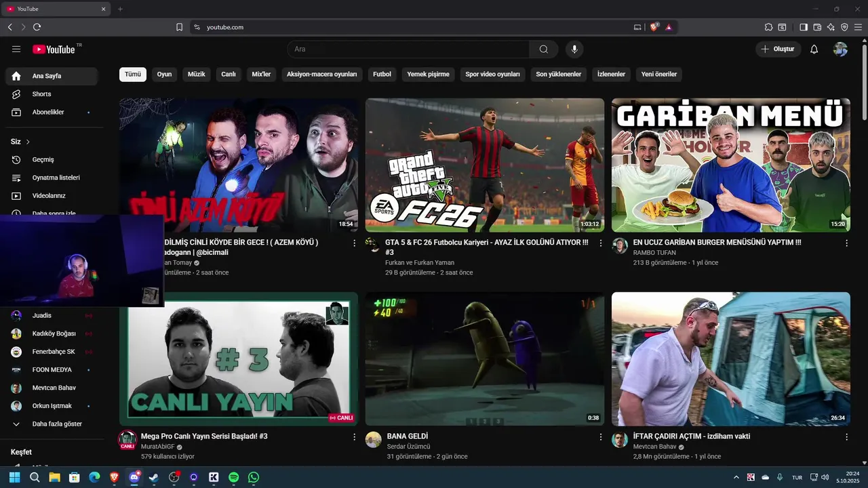Click the search magnifier button
The height and width of the screenshot is (488, 868).
[x=544, y=49]
